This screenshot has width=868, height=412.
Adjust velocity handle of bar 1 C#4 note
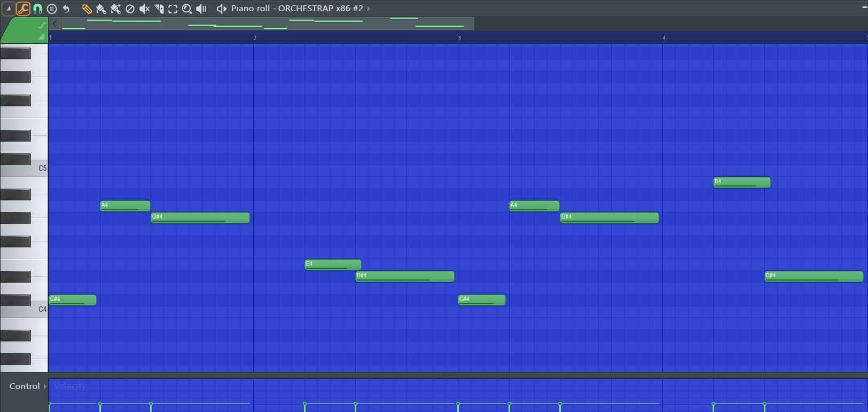pos(50,404)
